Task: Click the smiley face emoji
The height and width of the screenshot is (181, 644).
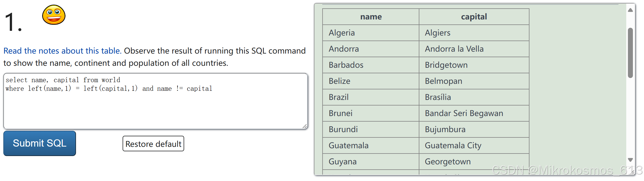Action: click(54, 15)
